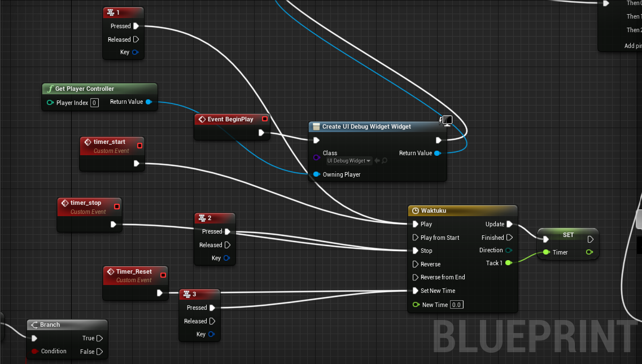Click the green Tack 1 output pin
Image resolution: width=642 pixels, height=364 pixels.
(x=508, y=263)
